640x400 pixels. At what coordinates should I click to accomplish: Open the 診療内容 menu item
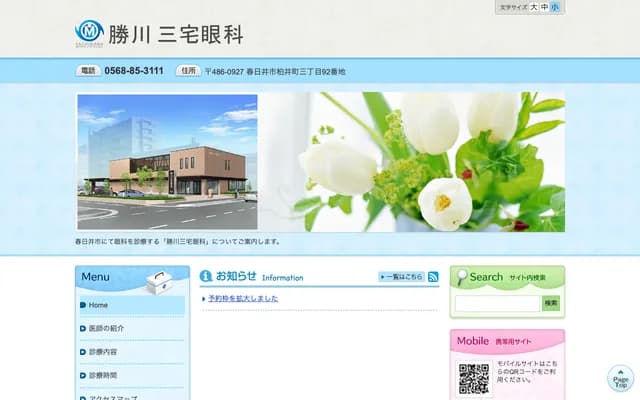(132, 352)
